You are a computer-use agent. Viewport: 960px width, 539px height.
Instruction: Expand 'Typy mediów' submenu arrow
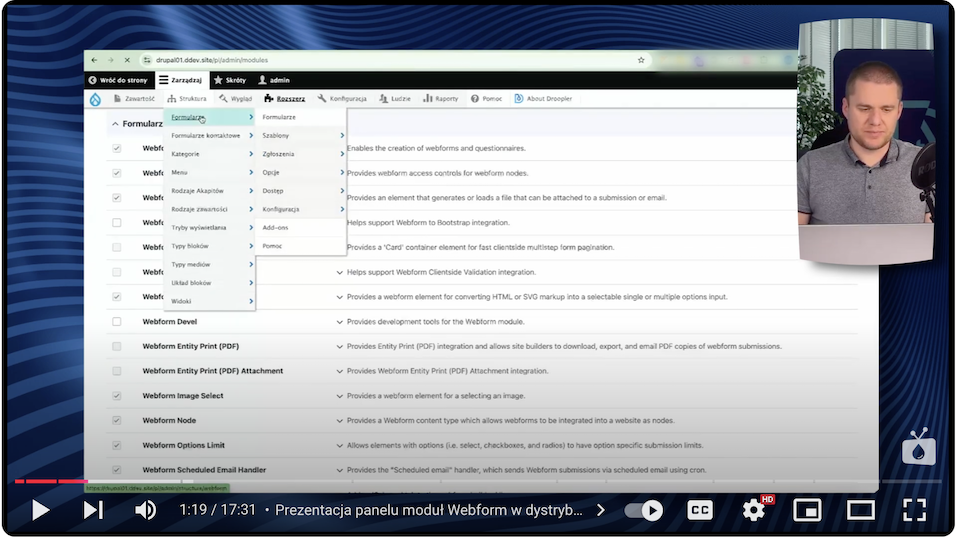pos(251,264)
